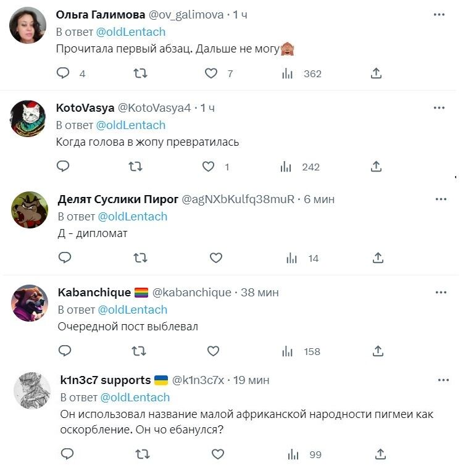Open KotoVasya profile name link
The image size is (471, 476).
[85, 108]
